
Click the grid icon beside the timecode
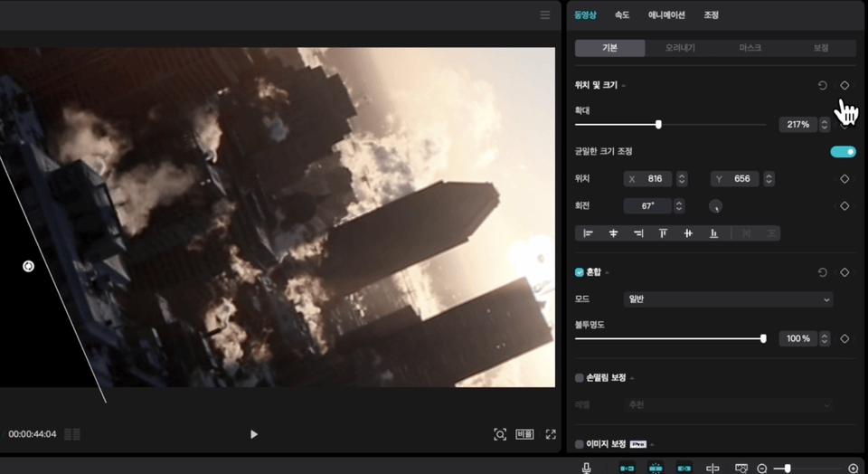pyautogui.click(x=72, y=434)
